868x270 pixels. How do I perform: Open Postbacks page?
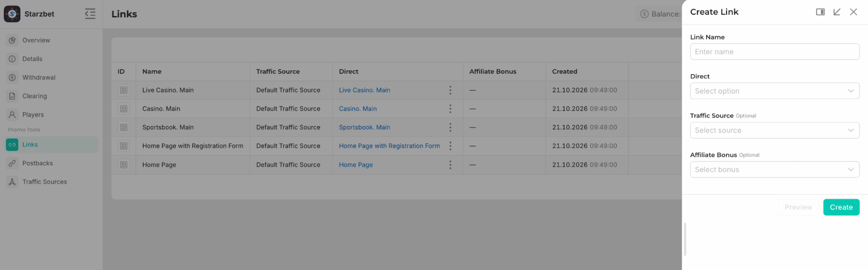[x=51, y=164]
